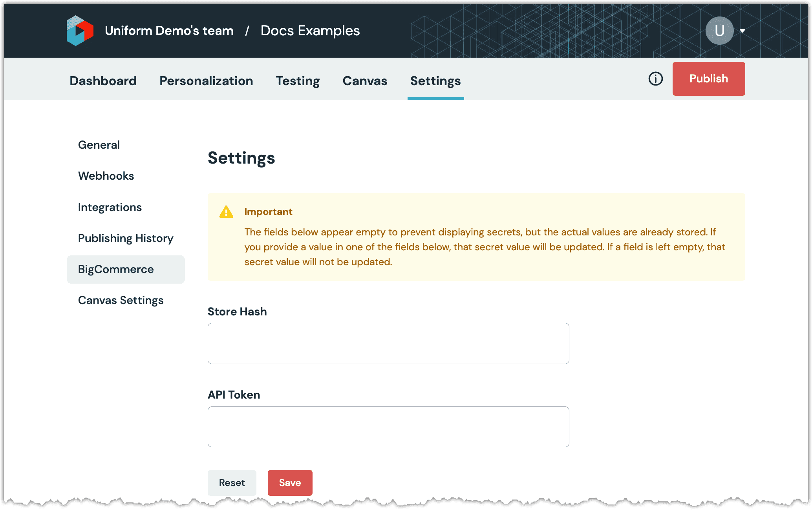This screenshot has width=812, height=510.
Task: Switch to the Canvas tab
Action: (x=364, y=80)
